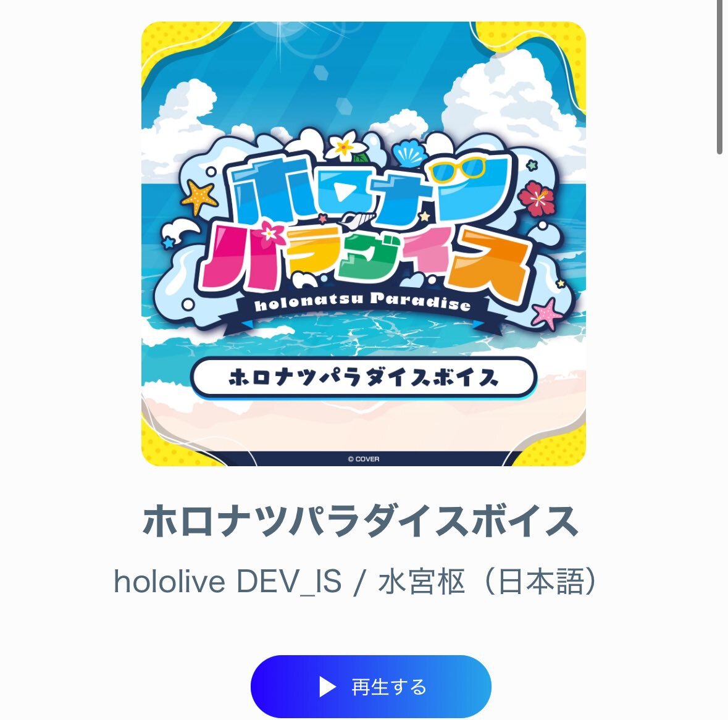
Task: Open the hololive DEV_IS artist text
Action: (228, 581)
